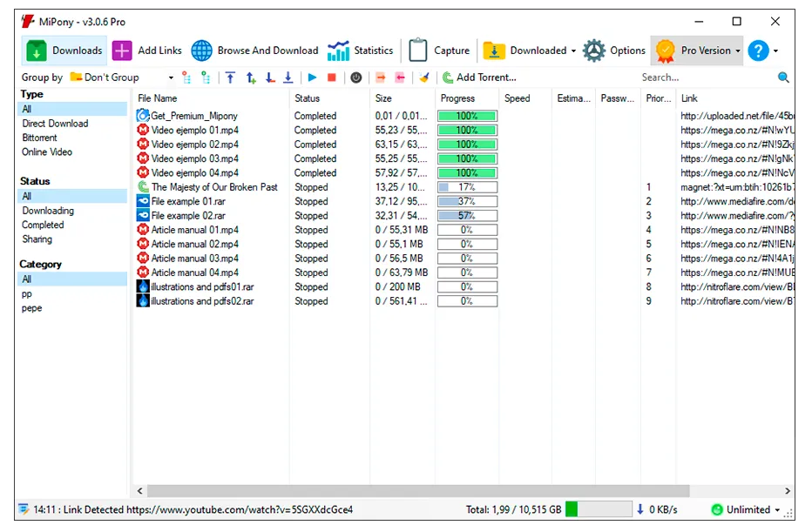Click the Nitroflare icon of illustrations and pdfs01.rar
The width and height of the screenshot is (812, 532).
tap(143, 286)
